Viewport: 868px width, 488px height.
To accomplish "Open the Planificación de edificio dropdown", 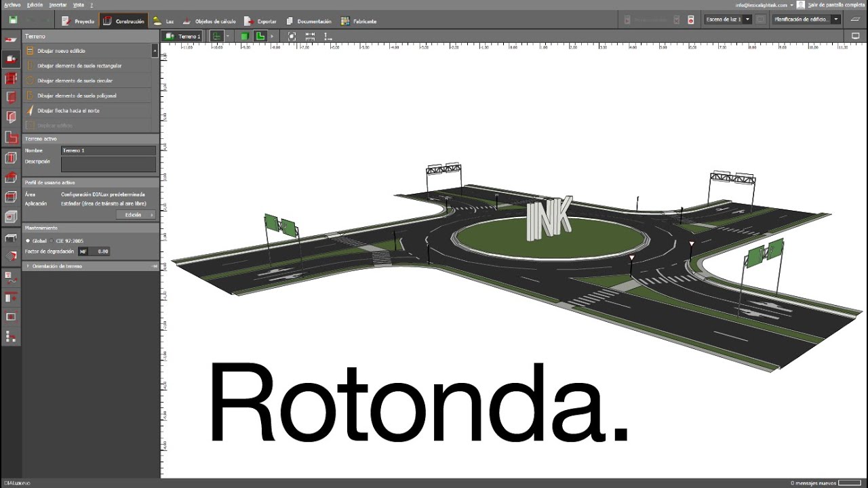I will click(806, 20).
